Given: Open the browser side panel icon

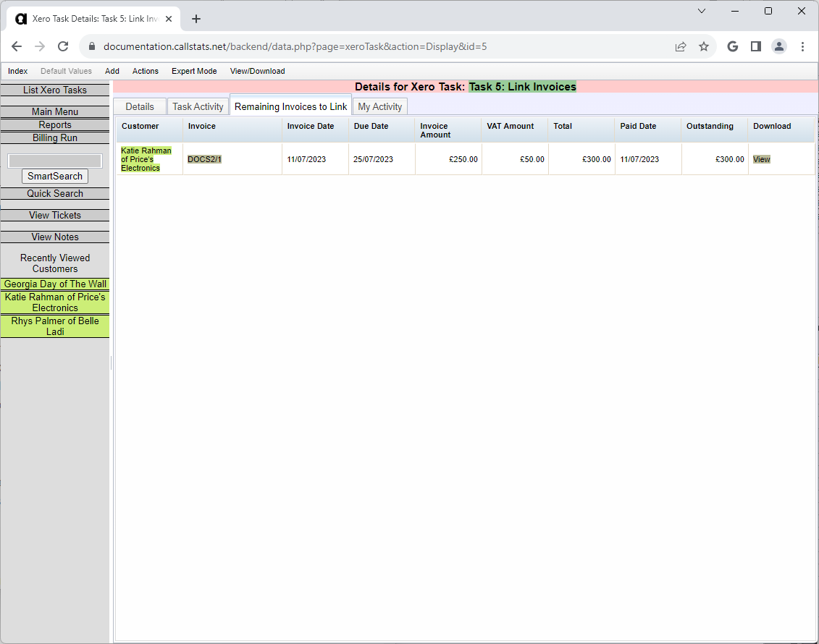Looking at the screenshot, I should coord(755,46).
